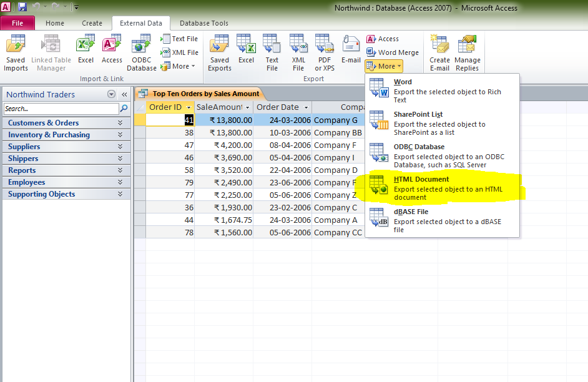This screenshot has height=382, width=588.
Task: Click the Undo icon in quick access toolbar
Action: point(36,7)
